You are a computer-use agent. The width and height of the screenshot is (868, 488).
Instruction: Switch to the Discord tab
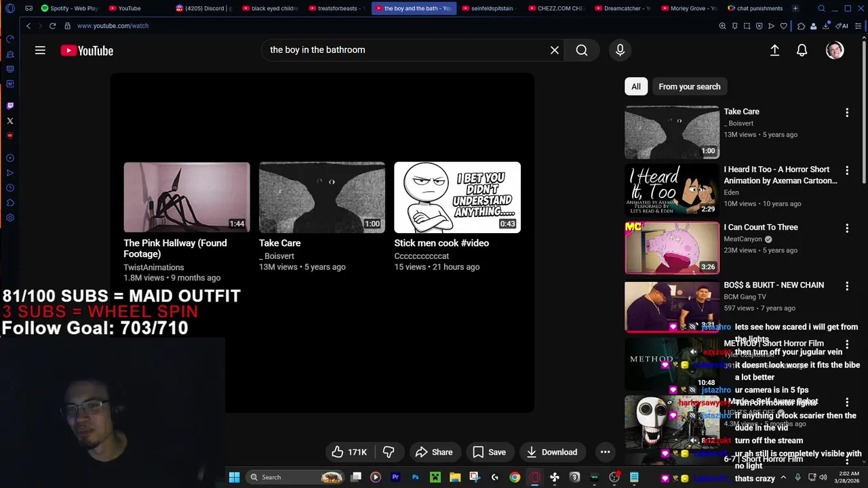[203, 8]
